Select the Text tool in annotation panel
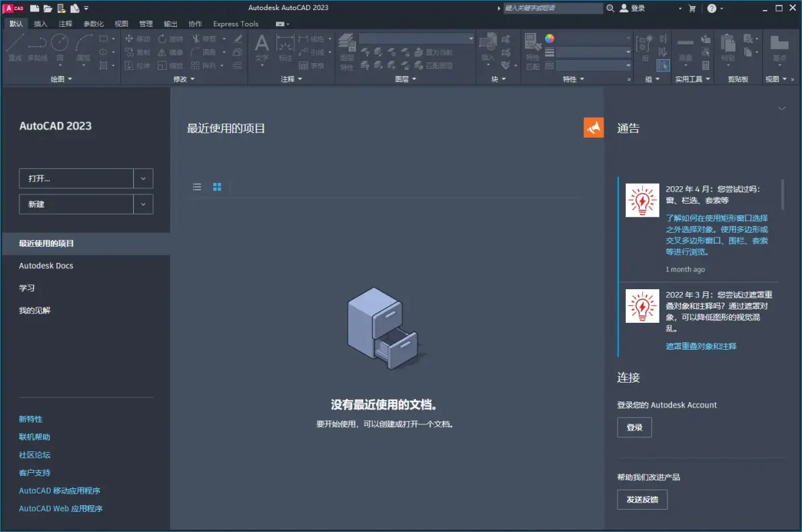This screenshot has width=802, height=532. (x=262, y=48)
